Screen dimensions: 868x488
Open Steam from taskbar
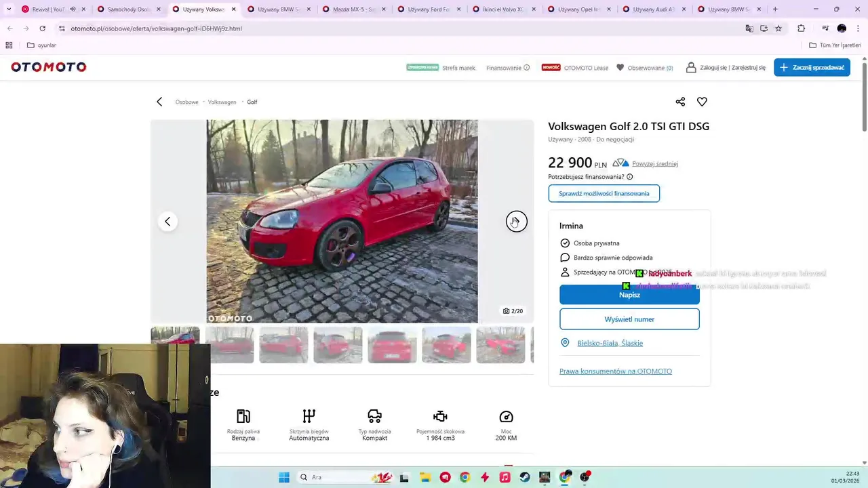(x=525, y=477)
